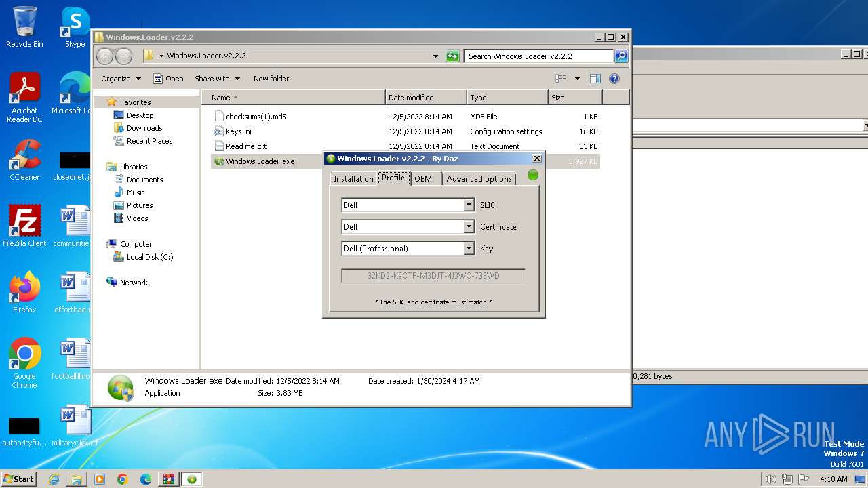
Task: Expand the Key dropdown showing Dell (Professional)
Action: click(x=469, y=248)
